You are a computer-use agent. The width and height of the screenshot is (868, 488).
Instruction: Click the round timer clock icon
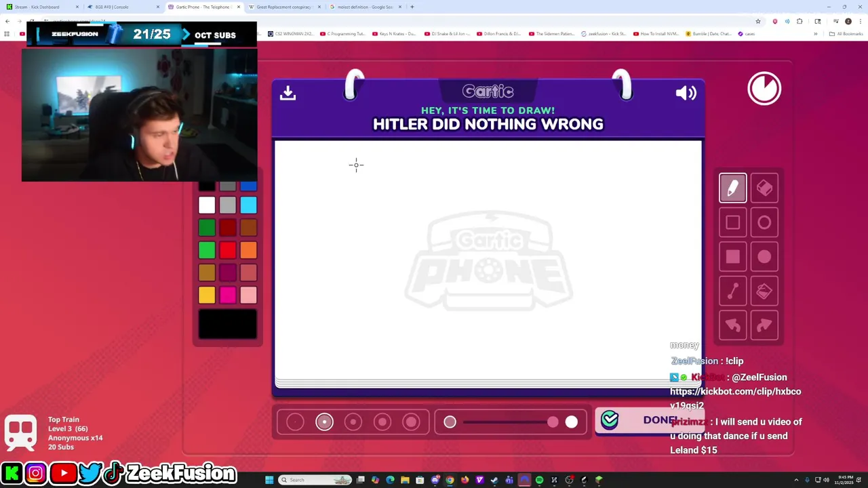tap(764, 89)
